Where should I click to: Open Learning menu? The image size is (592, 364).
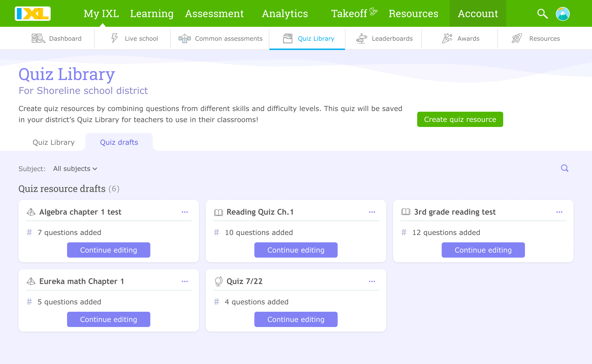[x=152, y=13]
